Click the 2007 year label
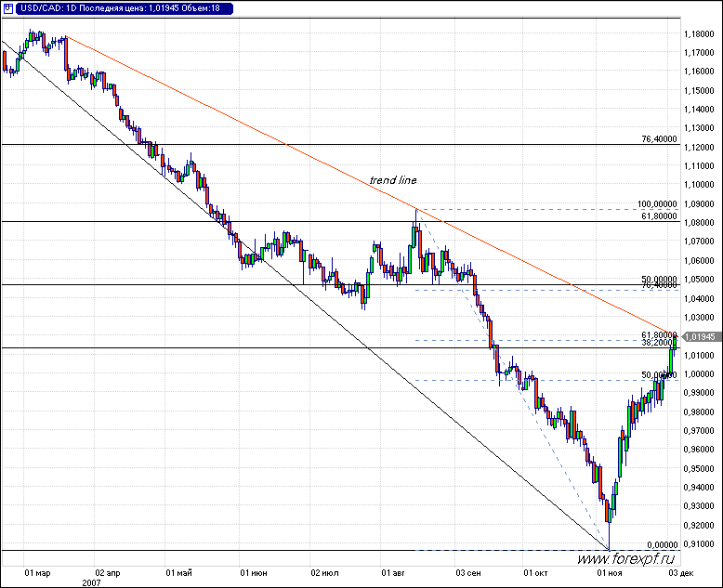 (x=91, y=582)
